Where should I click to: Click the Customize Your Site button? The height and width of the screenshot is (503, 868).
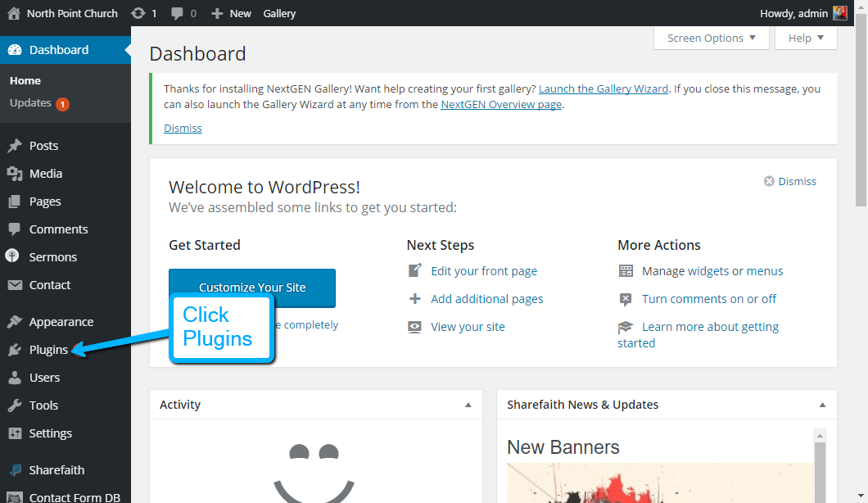pyautogui.click(x=252, y=288)
